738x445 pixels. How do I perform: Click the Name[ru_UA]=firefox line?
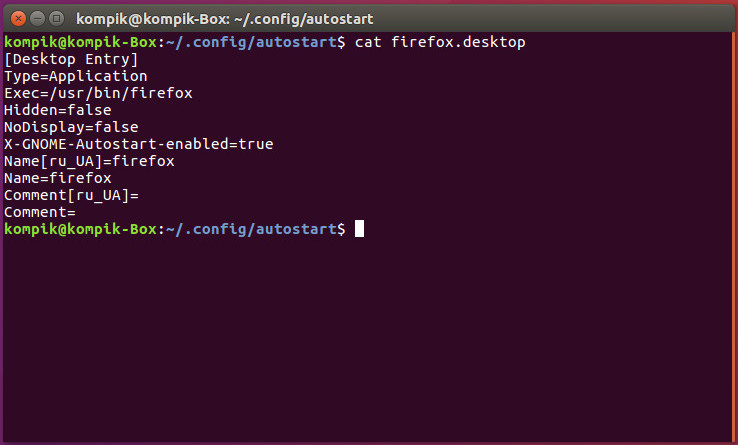coord(89,161)
